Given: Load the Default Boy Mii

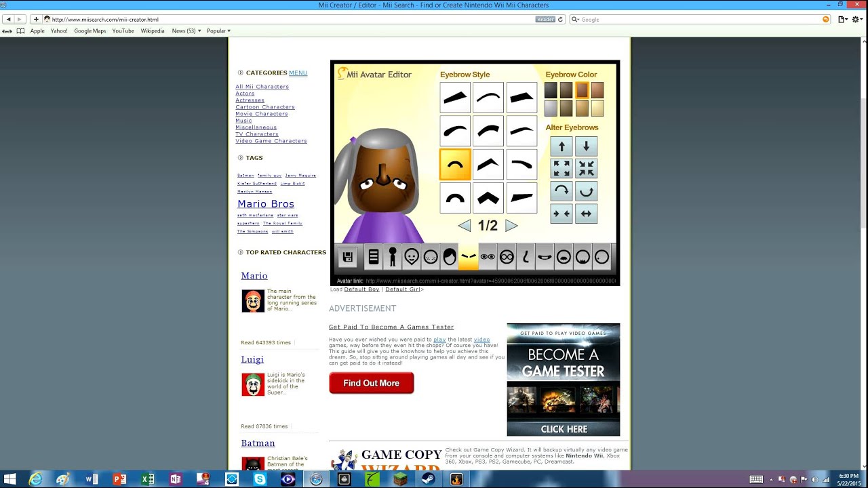Looking at the screenshot, I should click(361, 289).
